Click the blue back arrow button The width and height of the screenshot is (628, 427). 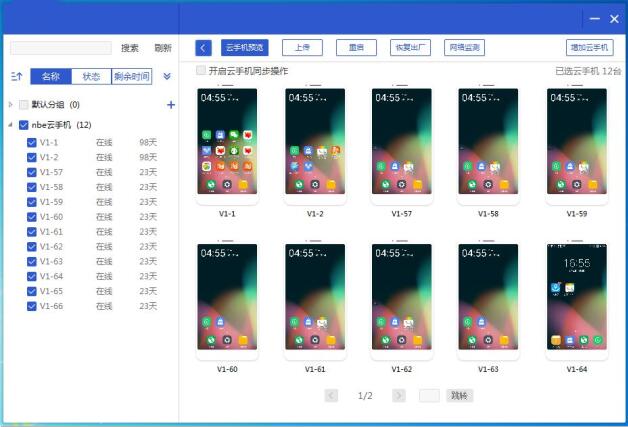pos(204,47)
